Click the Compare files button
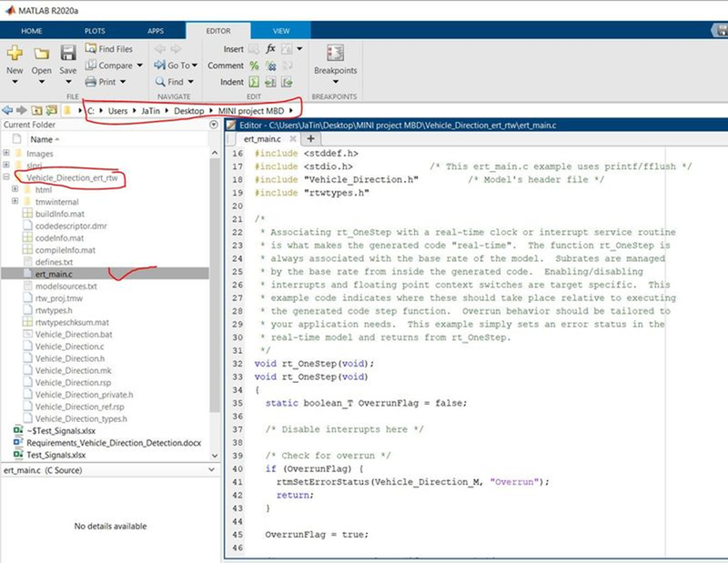Screen dimensions: 728x563 tap(109, 65)
